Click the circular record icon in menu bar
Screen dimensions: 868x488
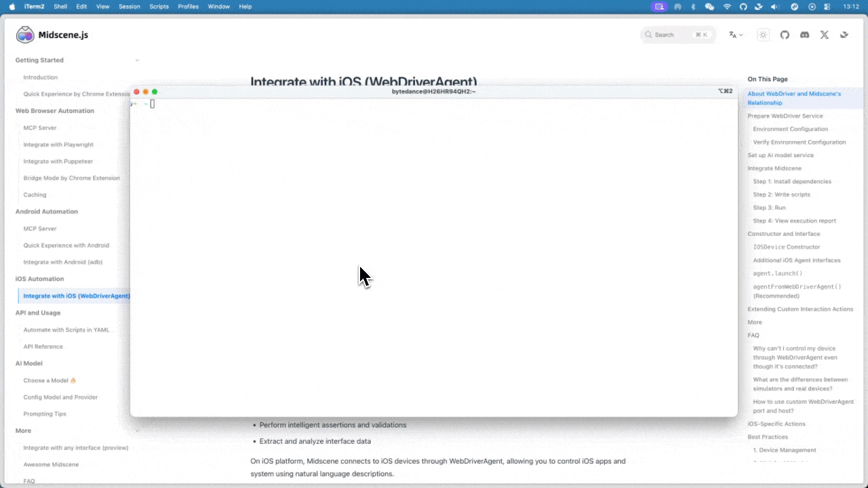pos(812,6)
